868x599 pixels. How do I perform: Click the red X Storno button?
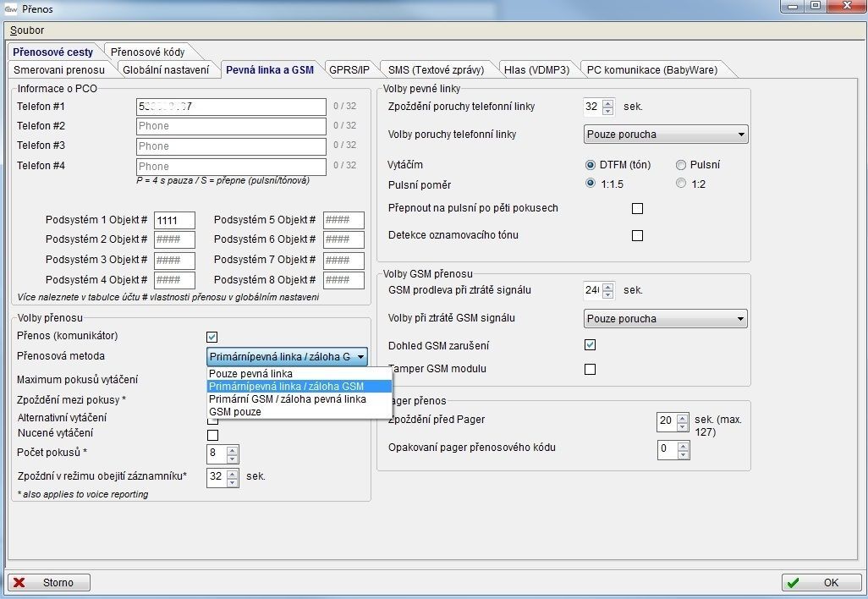point(49,582)
